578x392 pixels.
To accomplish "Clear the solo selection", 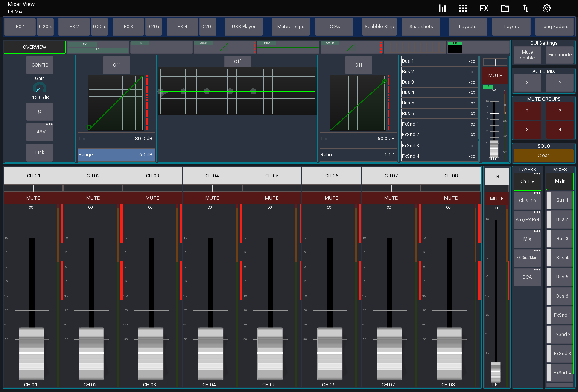I will tap(543, 155).
